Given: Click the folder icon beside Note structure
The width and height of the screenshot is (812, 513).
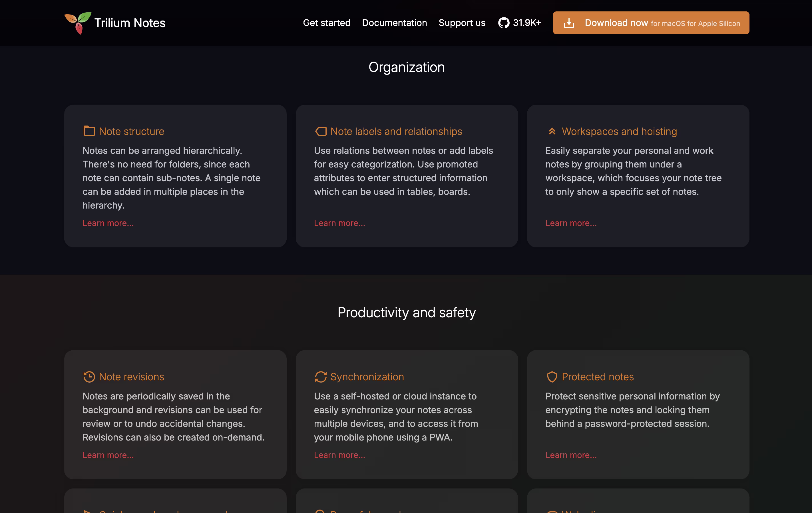Looking at the screenshot, I should coord(89,131).
